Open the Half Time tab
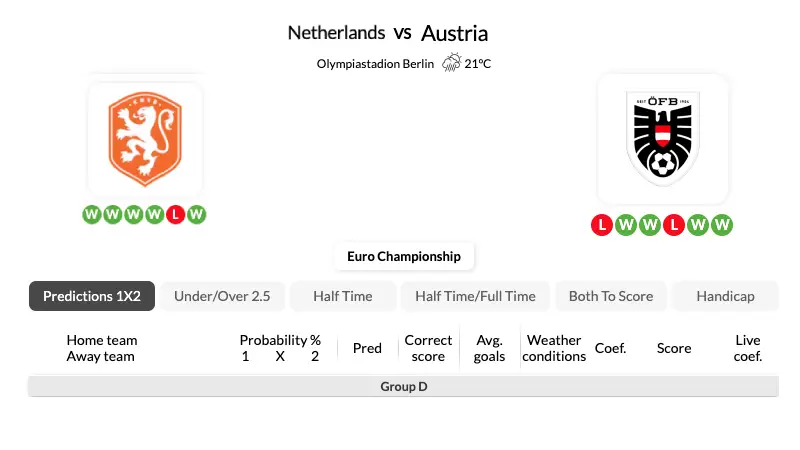Viewport: 800px width, 450px height. click(x=343, y=296)
